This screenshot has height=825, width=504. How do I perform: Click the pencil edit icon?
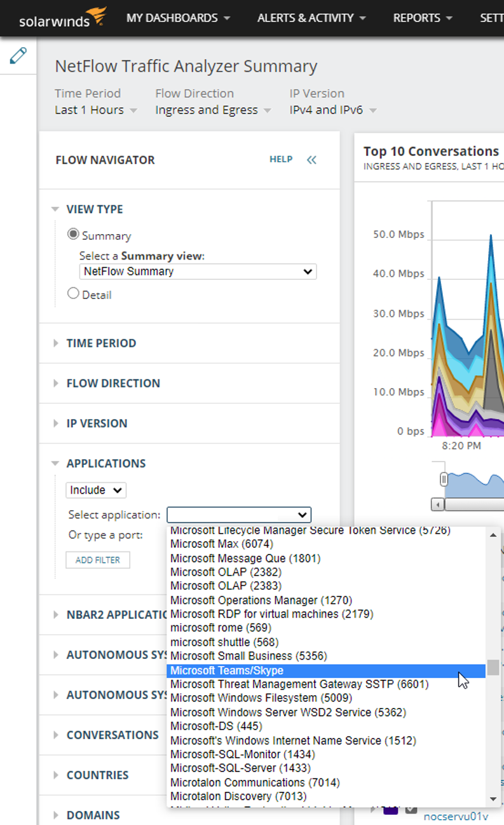coord(18,55)
